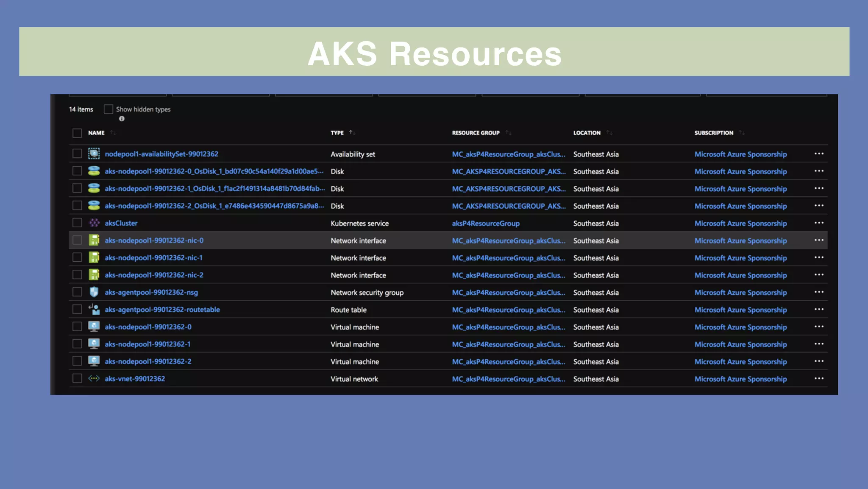The height and width of the screenshot is (489, 868).
Task: Check the box for aks-agentpool-99012362-routetable
Action: tap(77, 309)
